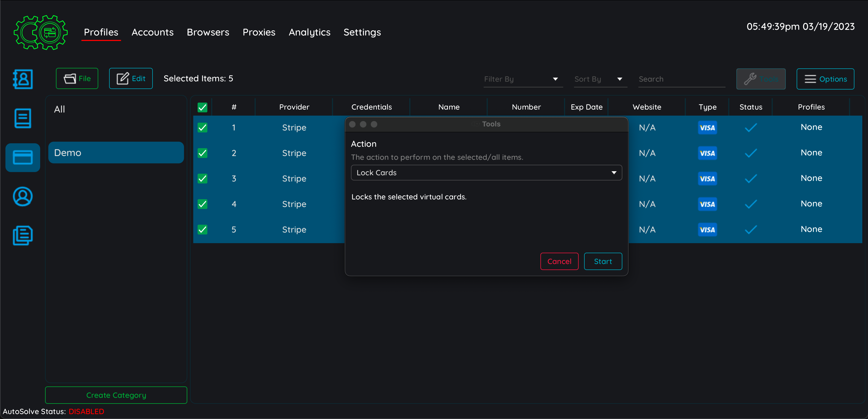Click the VISA logo in row 3
Viewport: 868px width, 419px height.
coord(707,179)
